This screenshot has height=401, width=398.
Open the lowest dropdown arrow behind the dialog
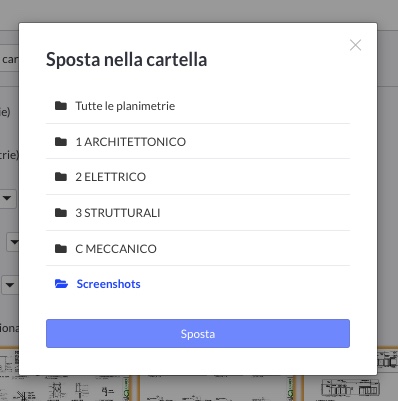[10, 285]
